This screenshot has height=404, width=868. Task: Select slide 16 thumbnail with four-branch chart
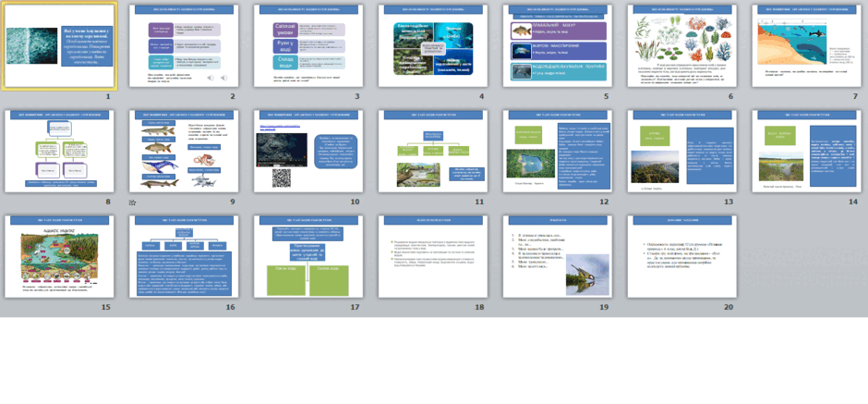[184, 257]
